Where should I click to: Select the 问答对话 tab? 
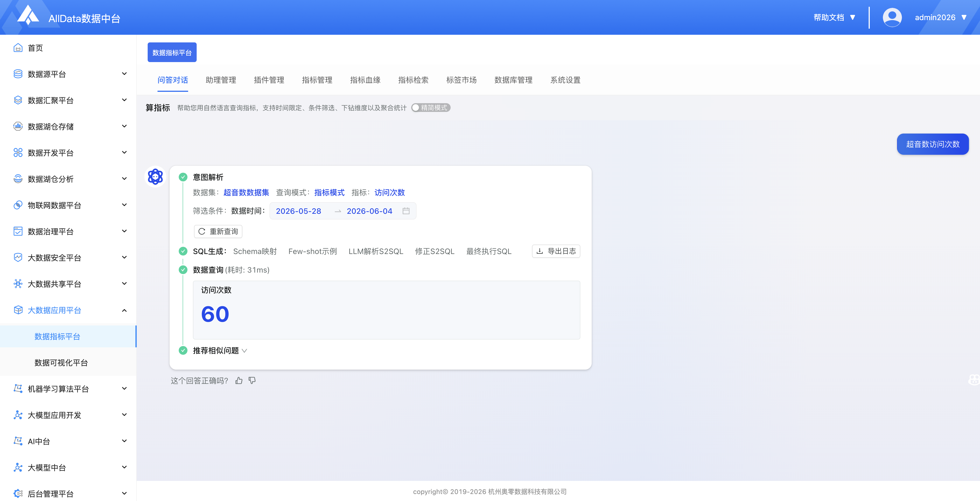173,80
